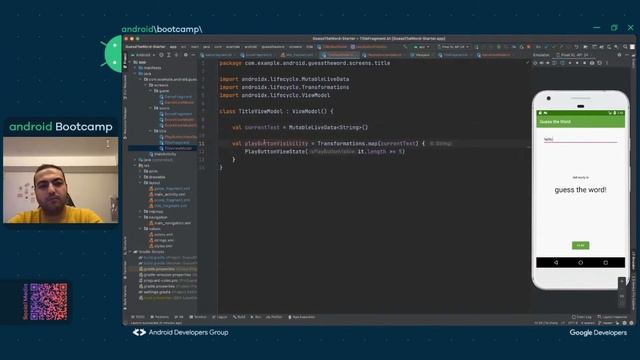Collapse the game package node
This screenshot has height=360, width=640.
point(151,91)
